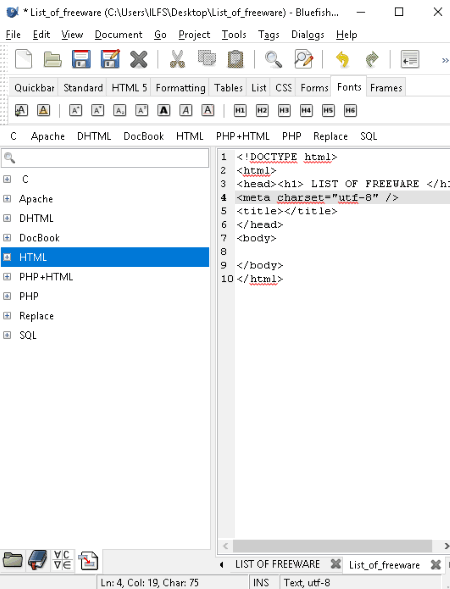Expand the selected HTML snippet group

click(x=7, y=257)
